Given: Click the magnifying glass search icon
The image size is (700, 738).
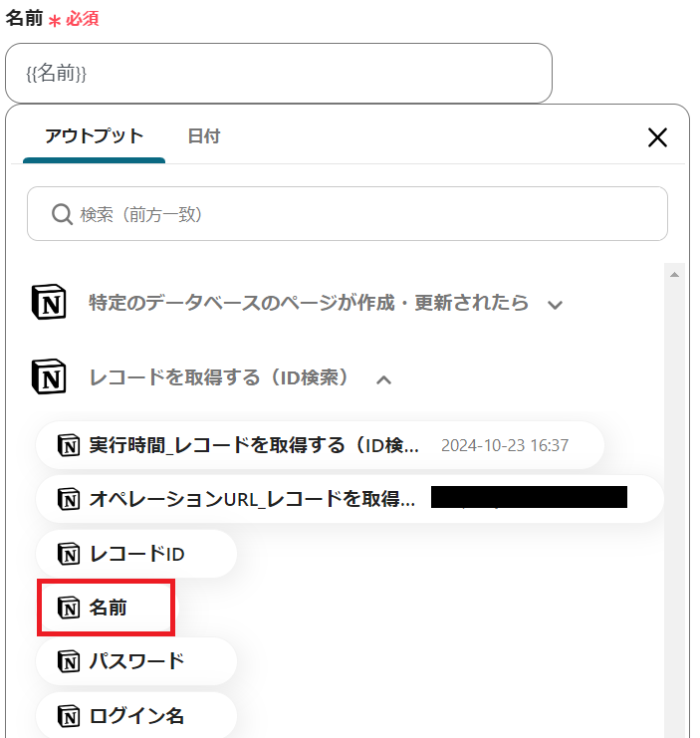Looking at the screenshot, I should [x=62, y=214].
